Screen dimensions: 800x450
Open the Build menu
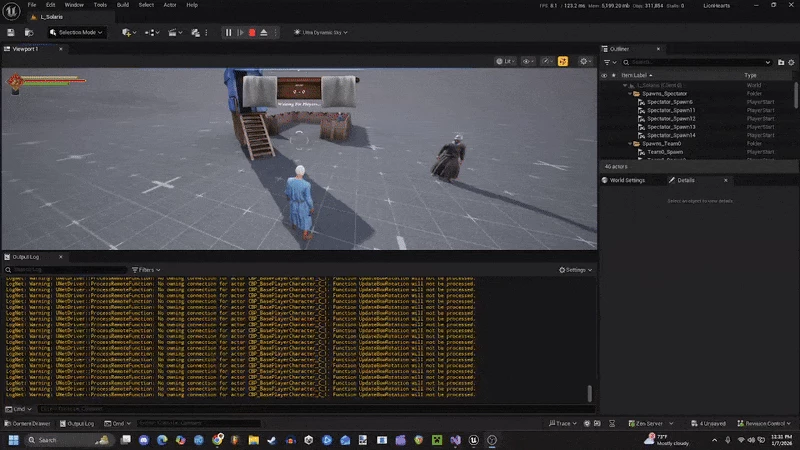tap(123, 5)
